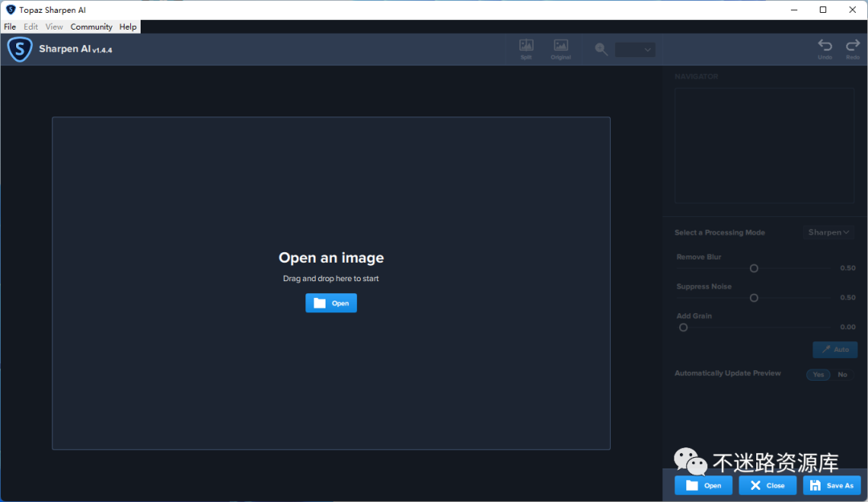Maximize the Topaz Sharpen AI window

point(823,10)
